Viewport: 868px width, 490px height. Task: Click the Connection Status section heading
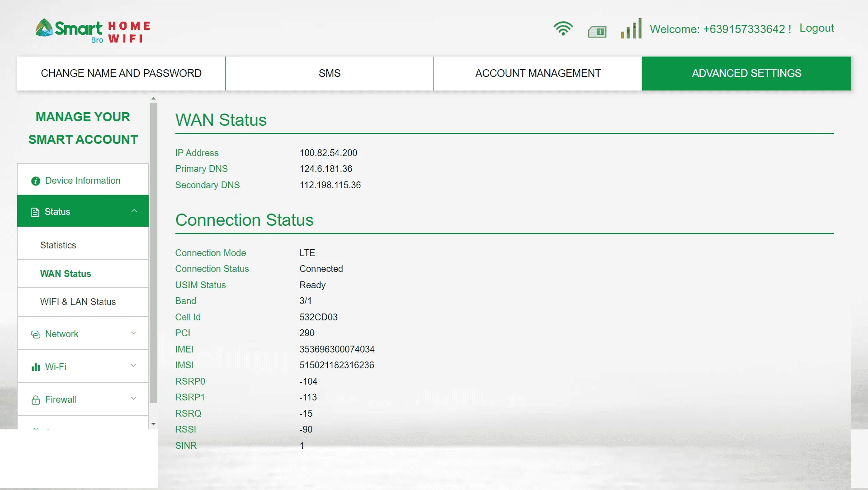244,220
